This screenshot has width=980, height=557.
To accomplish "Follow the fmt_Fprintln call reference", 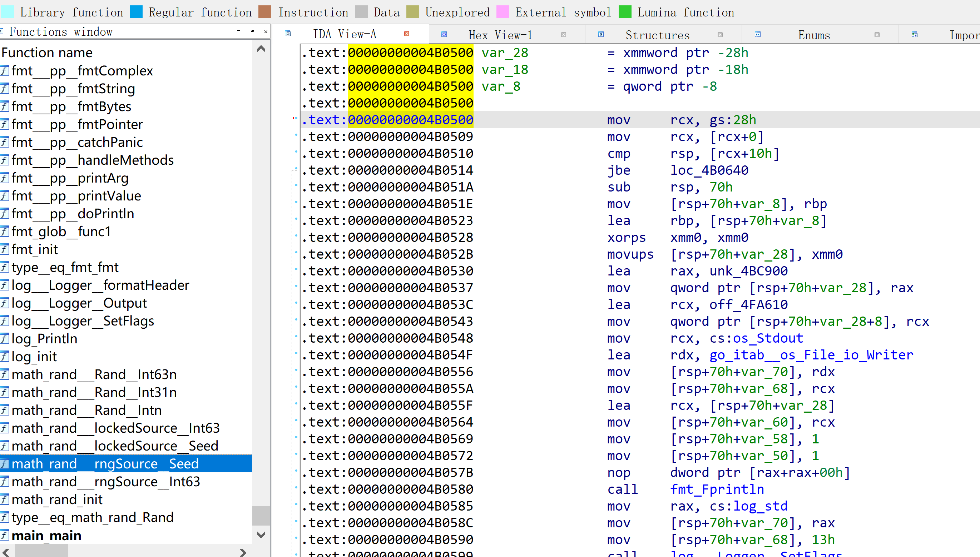I will pos(717,489).
